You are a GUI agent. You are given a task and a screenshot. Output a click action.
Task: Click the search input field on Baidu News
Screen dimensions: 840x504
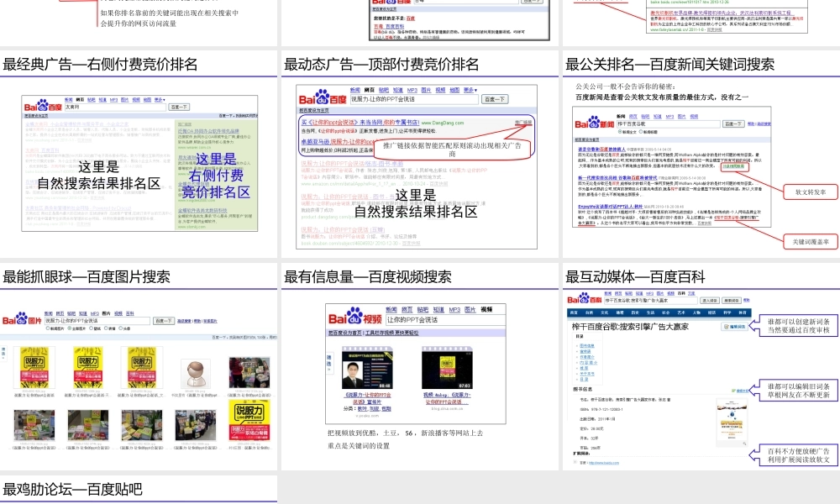(x=668, y=123)
